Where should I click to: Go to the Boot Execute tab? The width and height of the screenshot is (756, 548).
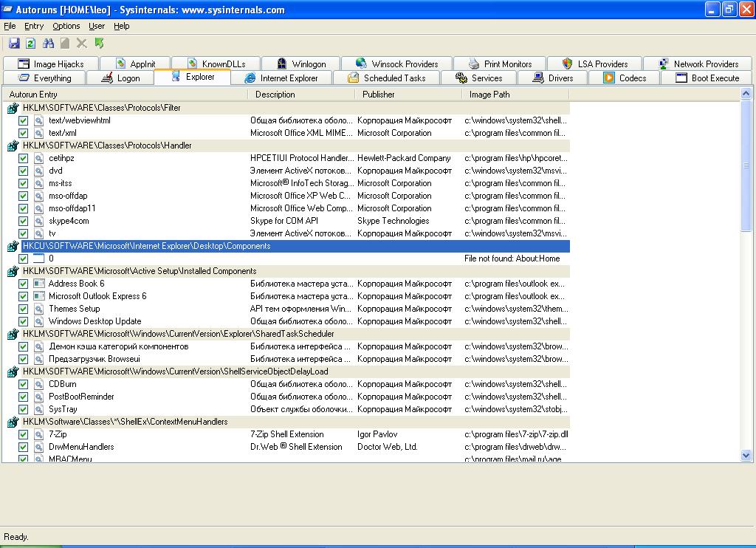pyautogui.click(x=707, y=78)
